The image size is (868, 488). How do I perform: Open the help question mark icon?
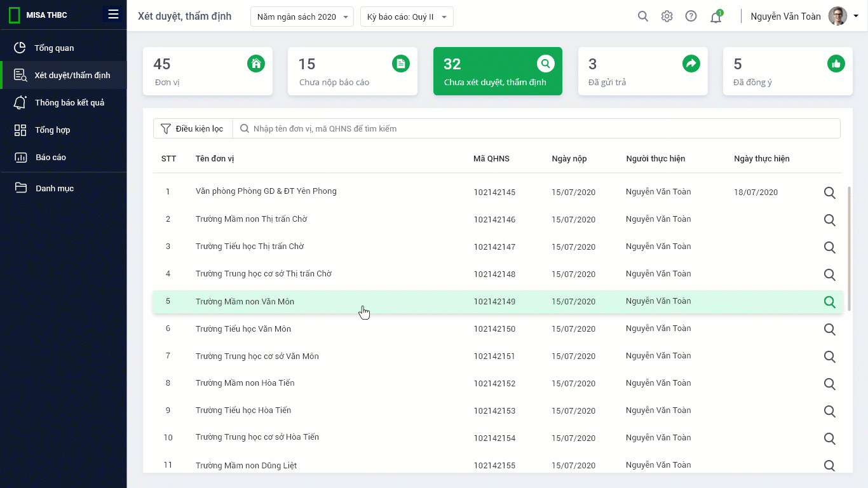691,17
